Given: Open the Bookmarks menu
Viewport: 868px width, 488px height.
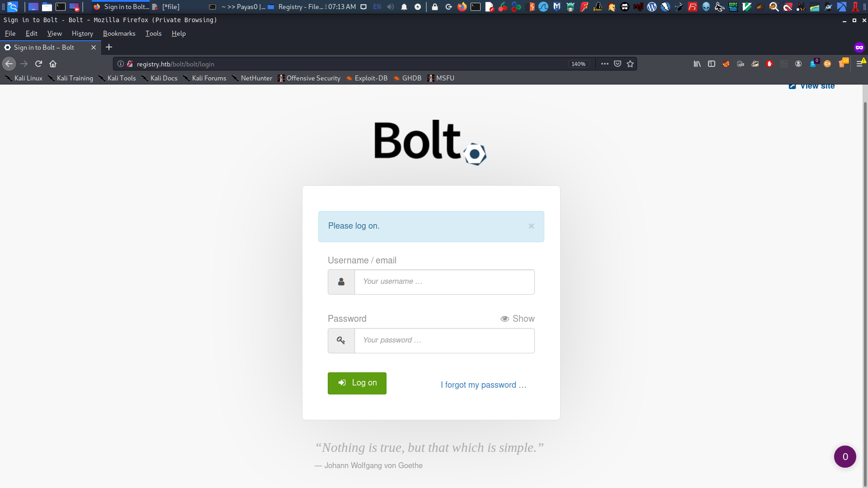Looking at the screenshot, I should (119, 33).
